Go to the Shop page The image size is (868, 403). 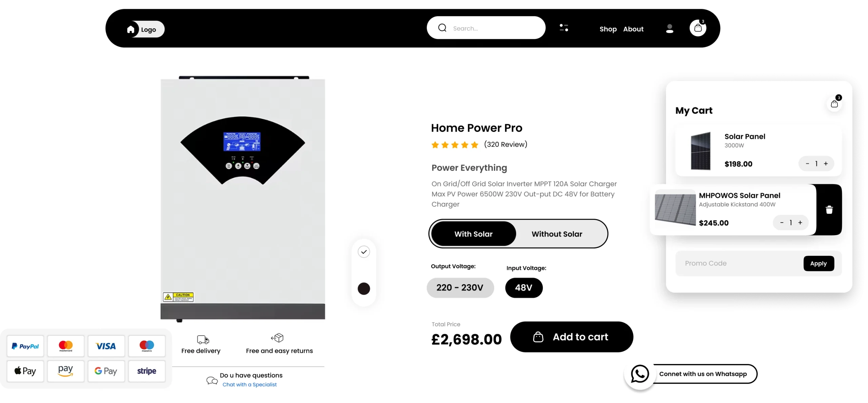coord(608,29)
